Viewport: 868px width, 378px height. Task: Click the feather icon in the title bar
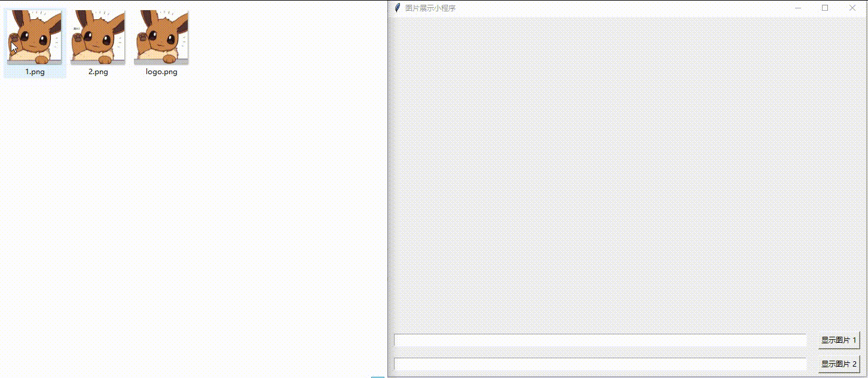(x=397, y=8)
